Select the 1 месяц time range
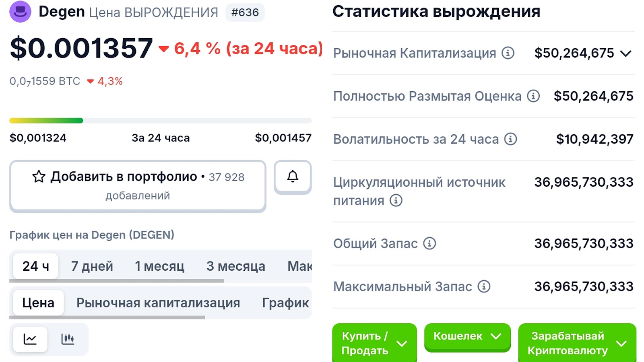The width and height of the screenshot is (644, 362). pos(159,266)
